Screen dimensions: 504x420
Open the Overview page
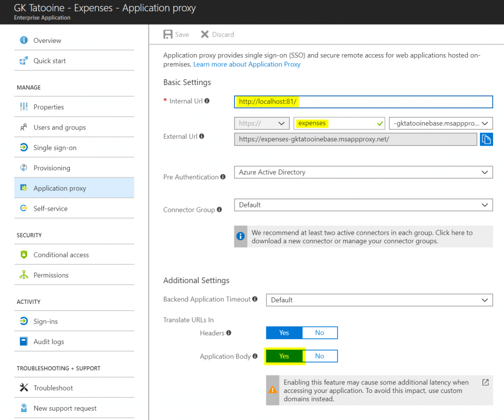click(x=48, y=40)
